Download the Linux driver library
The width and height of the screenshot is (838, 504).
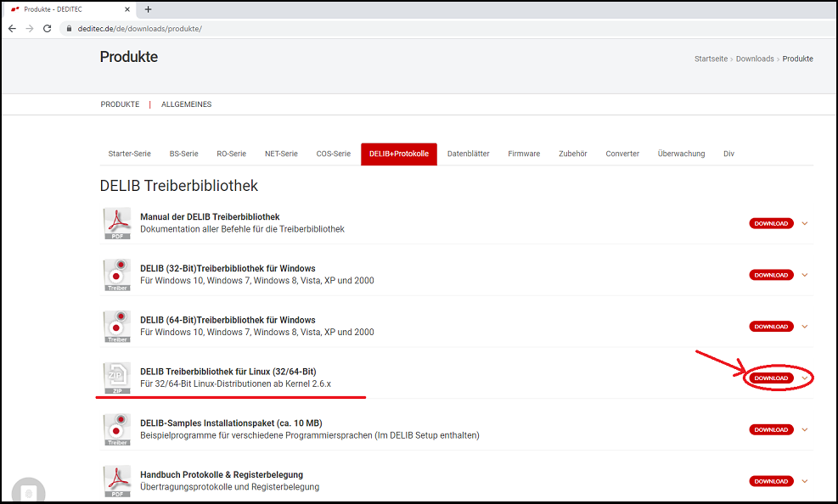point(771,378)
